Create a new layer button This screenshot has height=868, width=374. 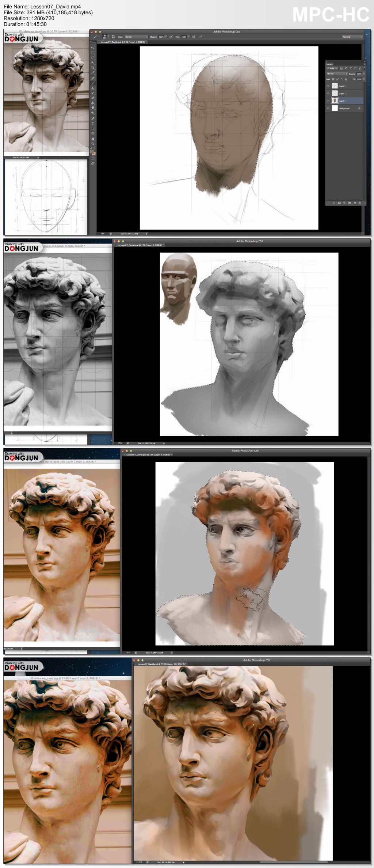tap(355, 203)
